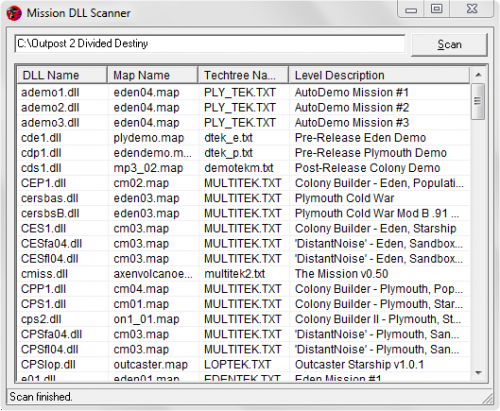Click the cm04.map cell
The width and height of the screenshot is (500, 411).
click(141, 289)
